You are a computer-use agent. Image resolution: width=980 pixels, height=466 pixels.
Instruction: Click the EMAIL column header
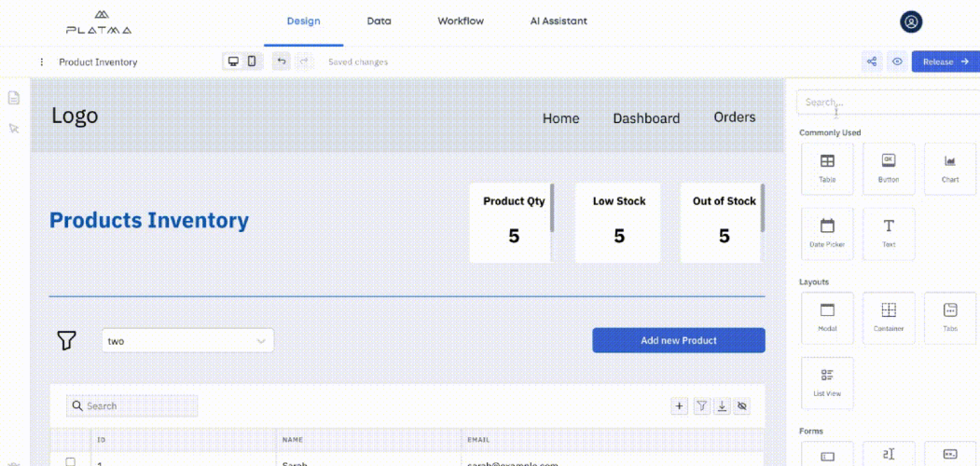tap(478, 440)
